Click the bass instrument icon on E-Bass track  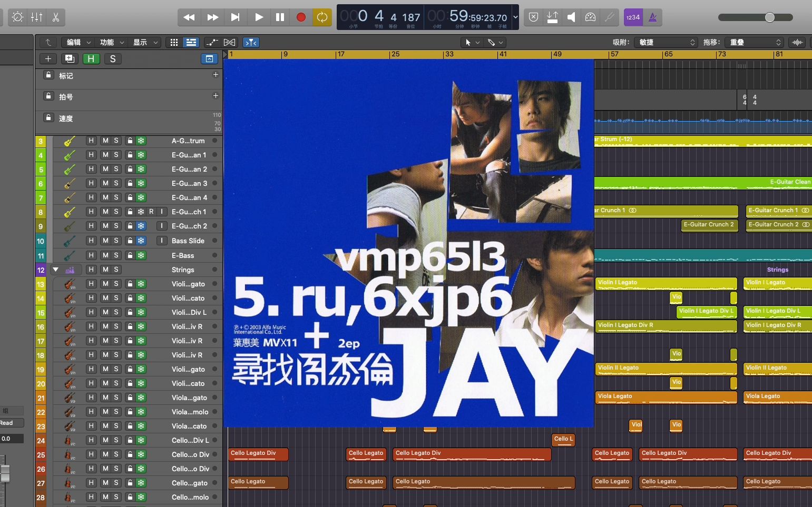70,255
